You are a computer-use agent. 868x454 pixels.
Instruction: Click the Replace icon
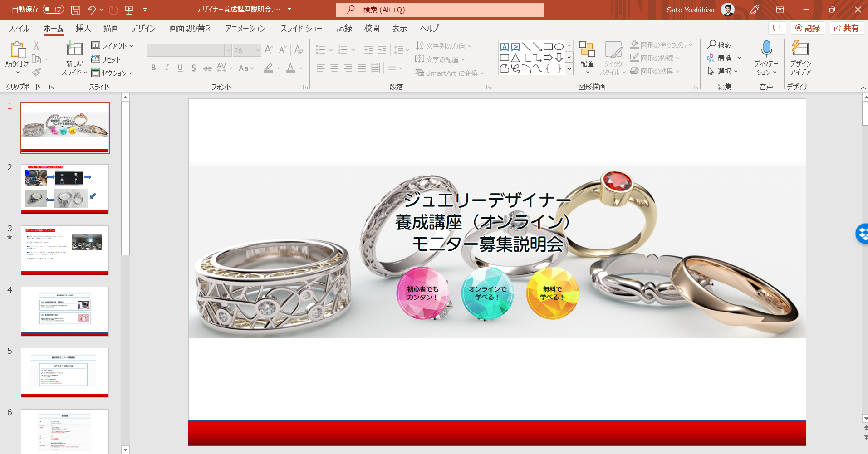click(x=711, y=58)
